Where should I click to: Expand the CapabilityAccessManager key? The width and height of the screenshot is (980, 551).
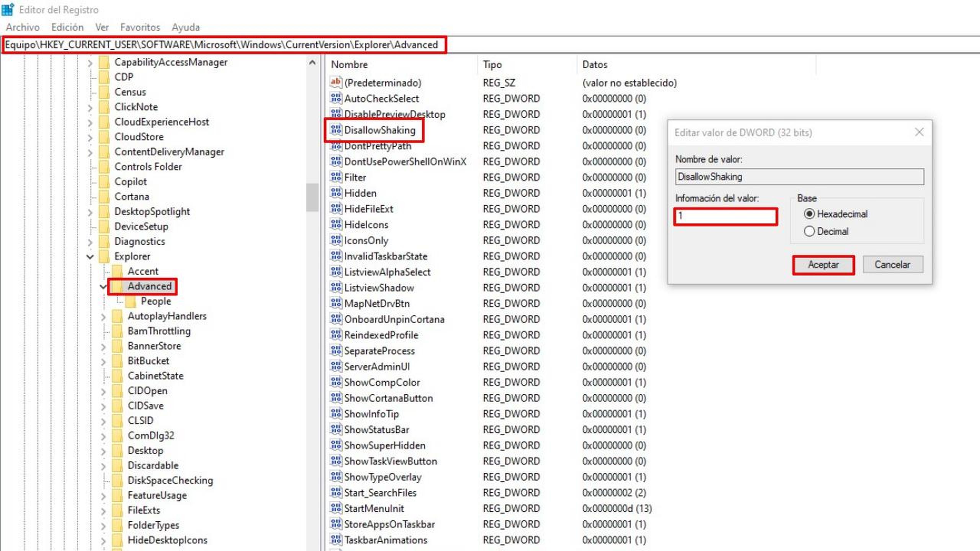90,63
